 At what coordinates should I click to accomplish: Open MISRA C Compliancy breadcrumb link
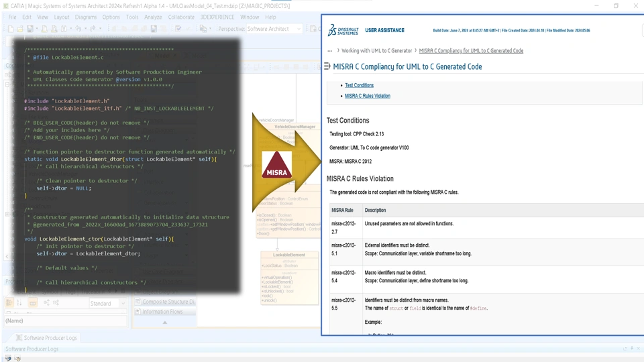(x=471, y=50)
